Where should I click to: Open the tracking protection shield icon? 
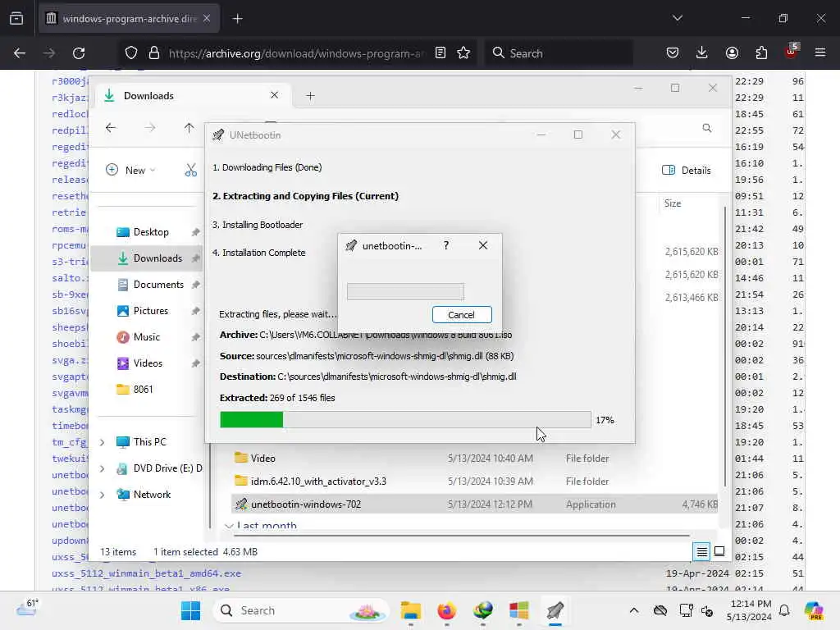pos(131,53)
